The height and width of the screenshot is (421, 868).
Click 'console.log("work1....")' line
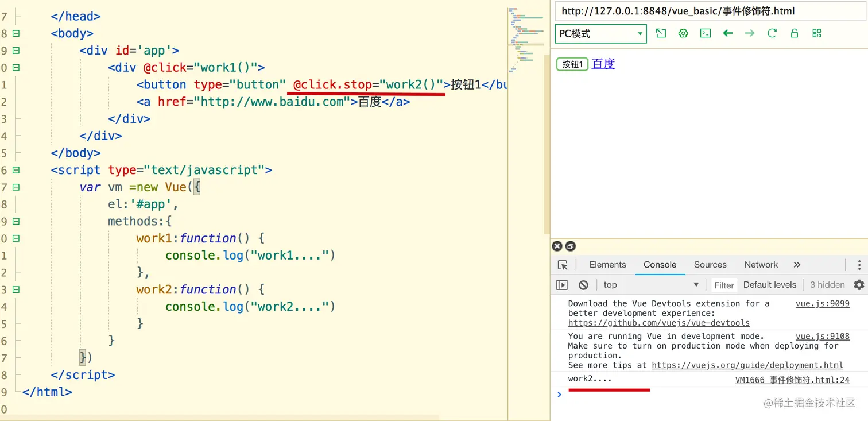(x=250, y=256)
